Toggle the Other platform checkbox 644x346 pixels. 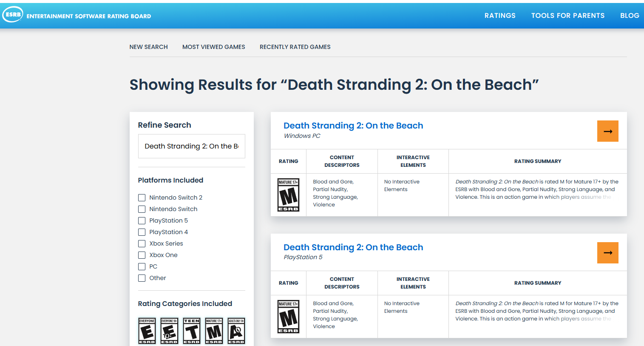click(x=142, y=278)
